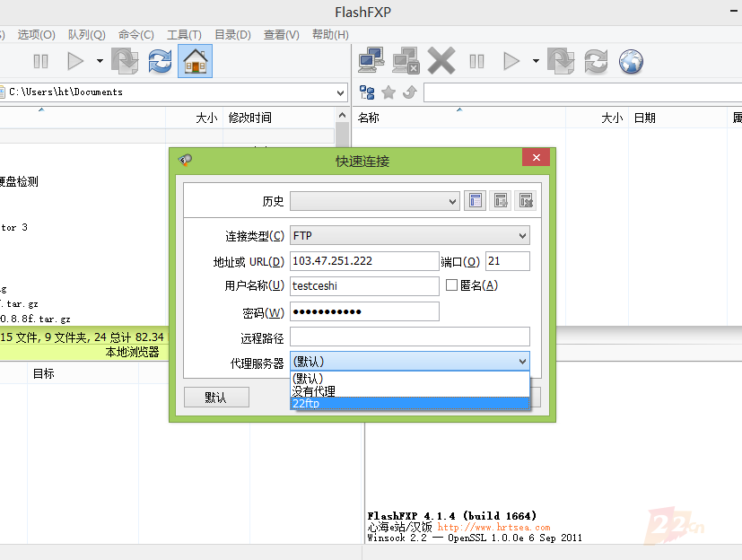Click the 端口 port field showing 21
Image resolution: width=742 pixels, height=560 pixels.
(x=508, y=261)
